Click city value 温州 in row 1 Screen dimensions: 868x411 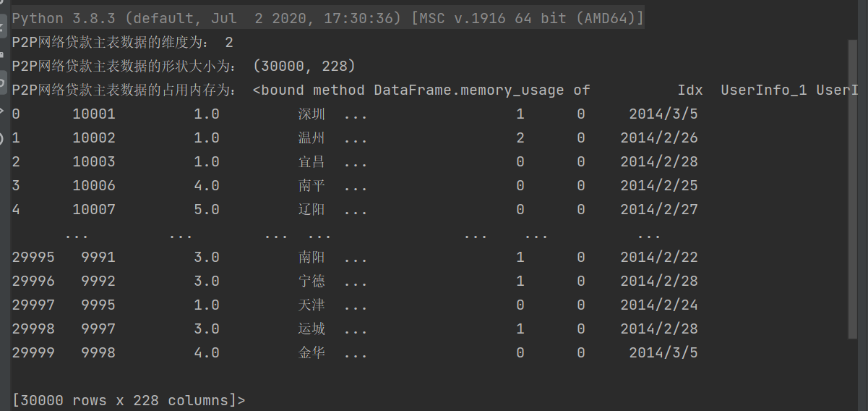pos(311,138)
